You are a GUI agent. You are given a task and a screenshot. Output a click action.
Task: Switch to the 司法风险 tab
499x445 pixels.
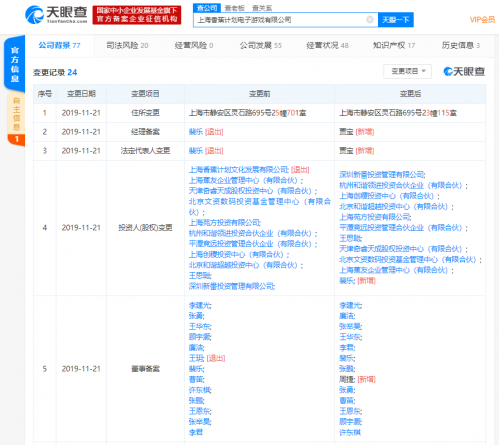pos(127,45)
